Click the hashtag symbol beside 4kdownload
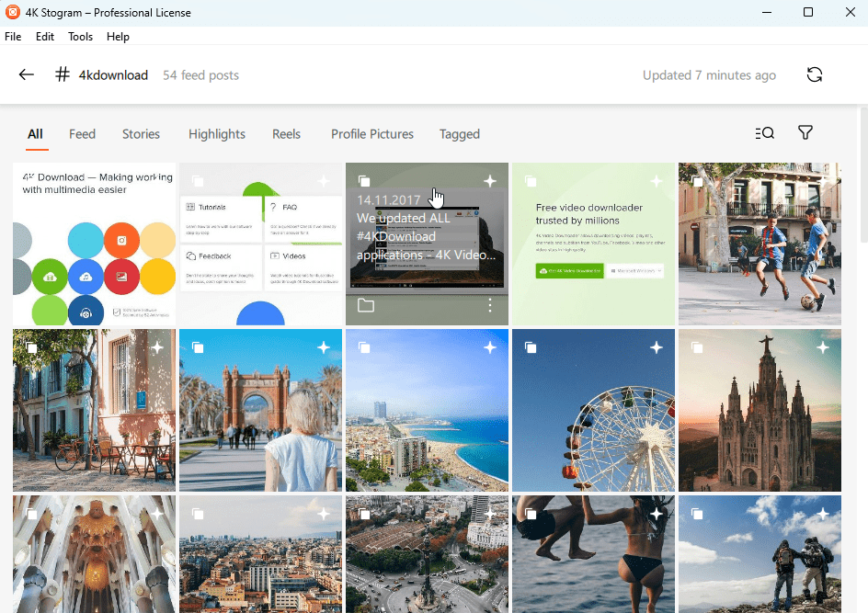 [63, 74]
